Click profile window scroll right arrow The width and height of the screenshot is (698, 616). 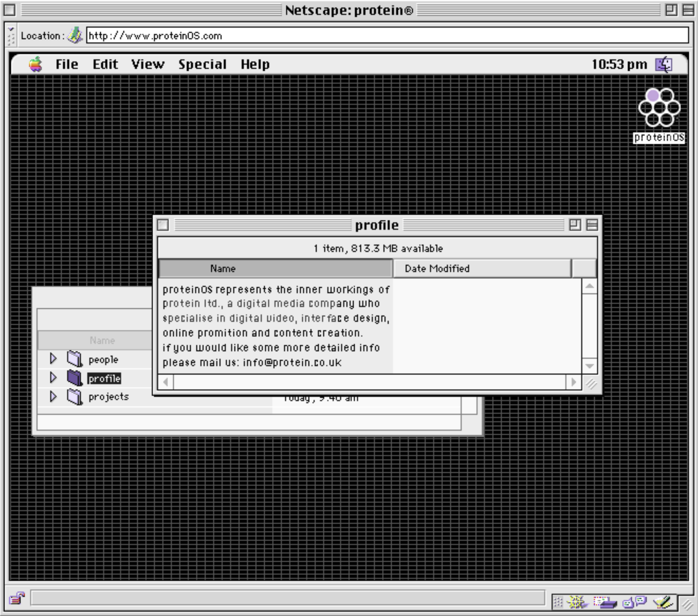[x=574, y=382]
